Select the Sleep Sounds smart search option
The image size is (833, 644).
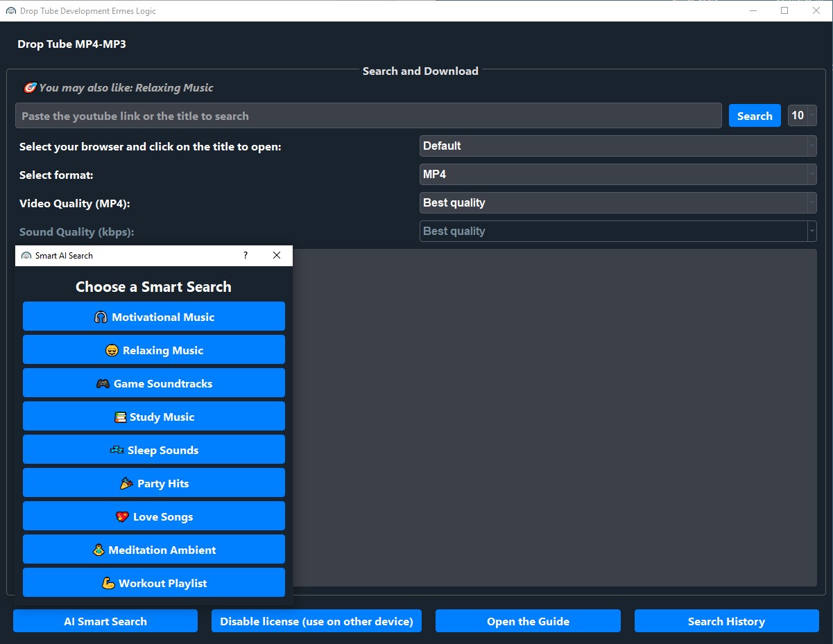[x=154, y=451]
